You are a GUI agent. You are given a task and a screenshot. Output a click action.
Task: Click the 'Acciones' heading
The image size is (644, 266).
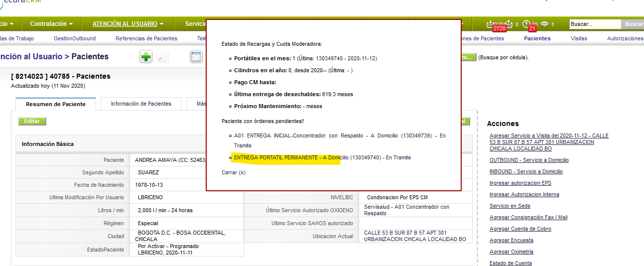pyautogui.click(x=503, y=124)
